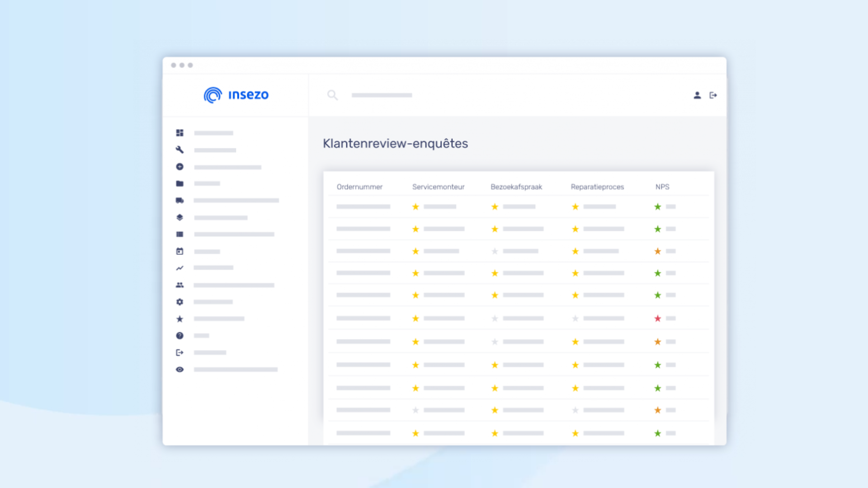Click the plus circle icon in sidebar
Viewport: 868px width, 488px height.
(x=179, y=167)
